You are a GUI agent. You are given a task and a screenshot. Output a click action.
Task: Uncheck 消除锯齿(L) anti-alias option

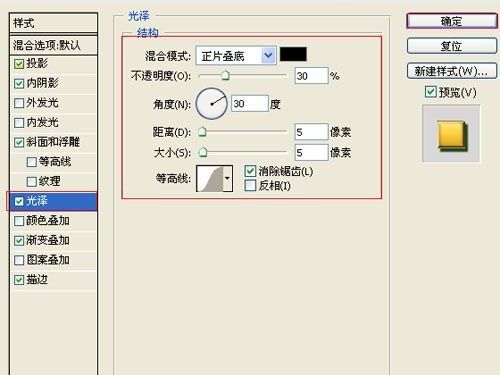[x=250, y=171]
